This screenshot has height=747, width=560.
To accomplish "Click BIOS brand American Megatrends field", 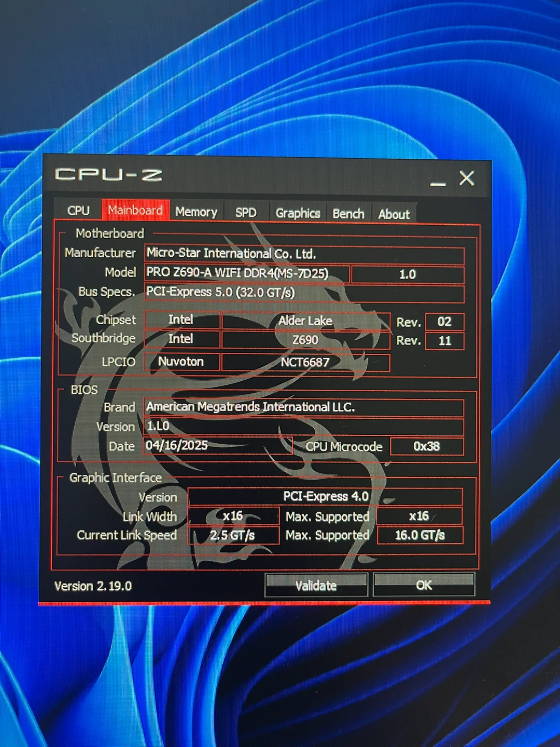I will [x=304, y=407].
